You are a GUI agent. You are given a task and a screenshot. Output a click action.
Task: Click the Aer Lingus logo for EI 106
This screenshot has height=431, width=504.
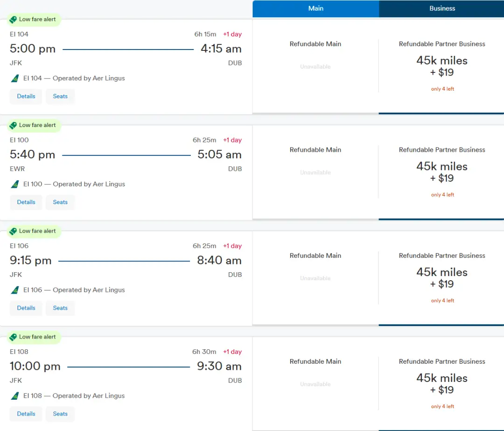15,290
